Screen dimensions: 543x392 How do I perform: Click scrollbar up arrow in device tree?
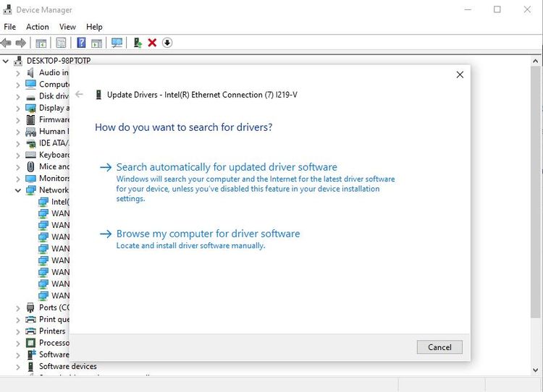coord(535,61)
